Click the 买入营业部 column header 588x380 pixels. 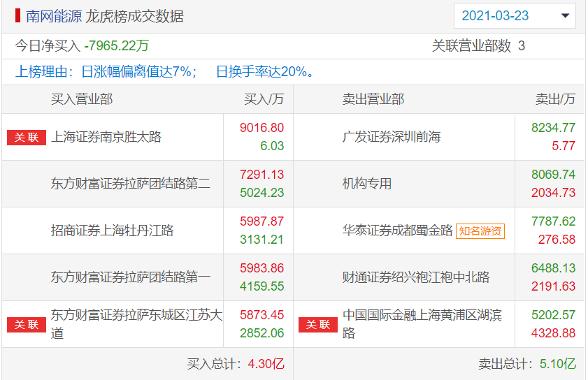(82, 99)
